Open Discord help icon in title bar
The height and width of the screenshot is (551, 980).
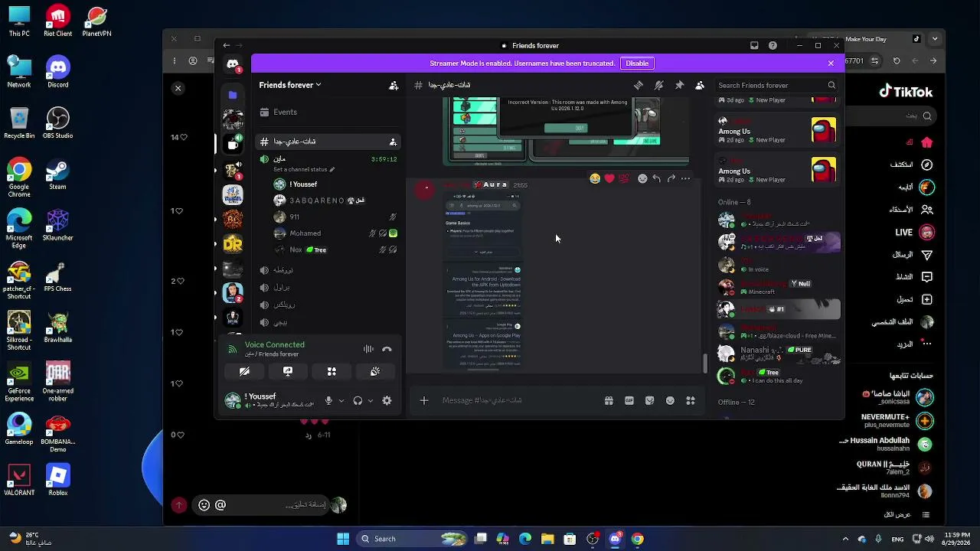(773, 46)
